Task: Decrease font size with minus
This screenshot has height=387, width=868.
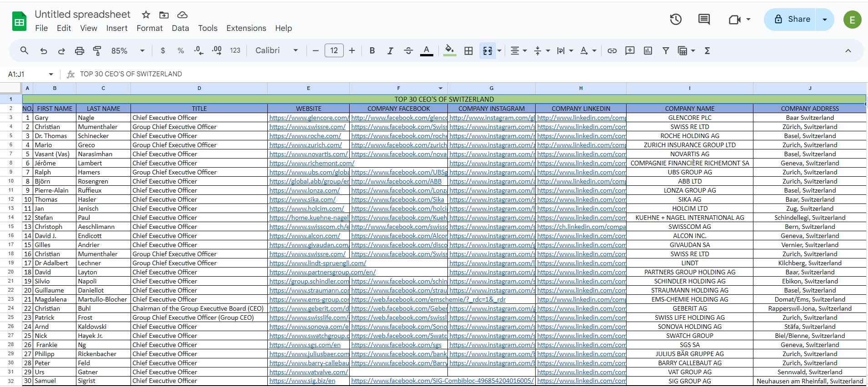Action: pos(316,50)
